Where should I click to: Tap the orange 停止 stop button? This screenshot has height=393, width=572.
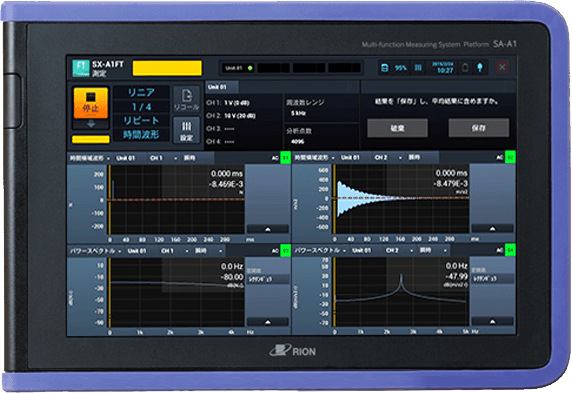pos(91,103)
